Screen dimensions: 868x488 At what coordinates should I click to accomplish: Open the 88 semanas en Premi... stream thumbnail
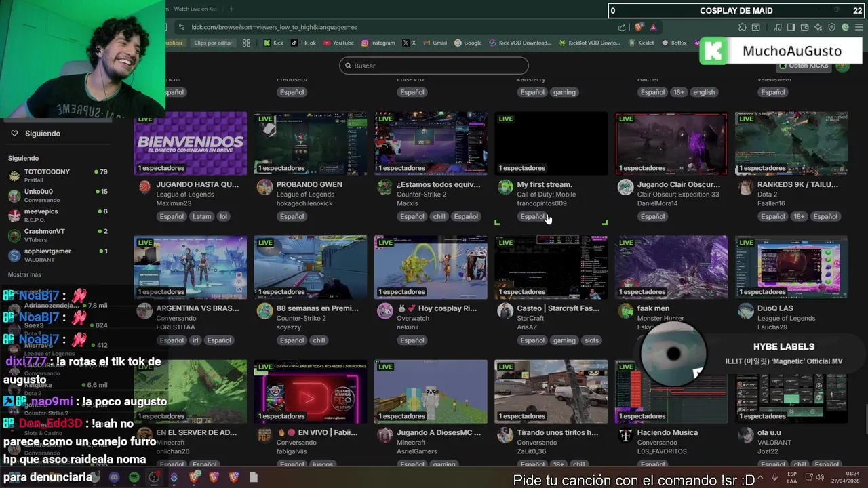(x=311, y=267)
